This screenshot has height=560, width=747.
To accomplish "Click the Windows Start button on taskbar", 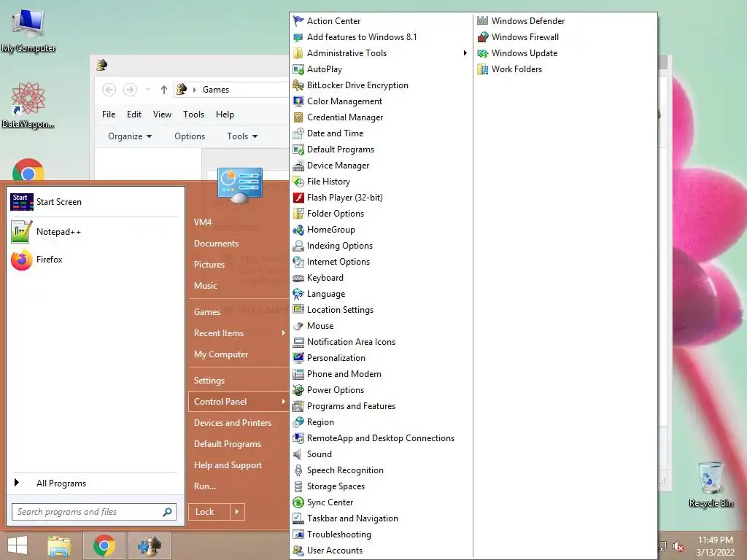I will click(x=18, y=545).
